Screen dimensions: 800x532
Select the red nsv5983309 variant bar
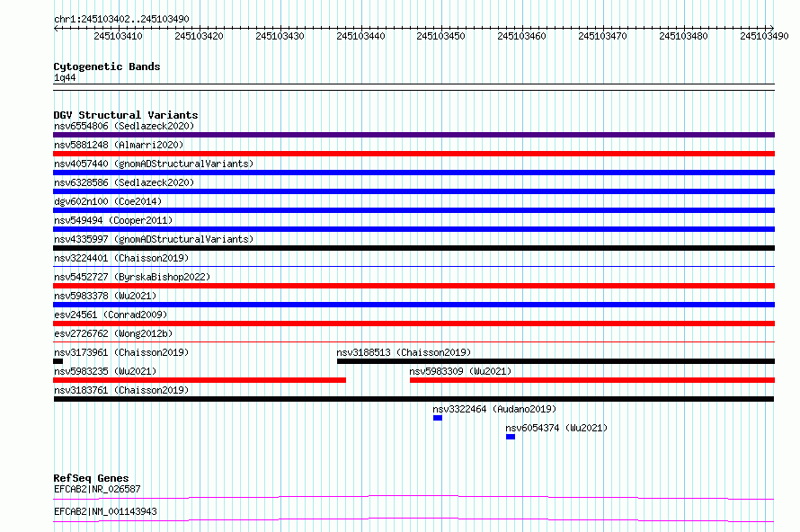pyautogui.click(x=592, y=380)
